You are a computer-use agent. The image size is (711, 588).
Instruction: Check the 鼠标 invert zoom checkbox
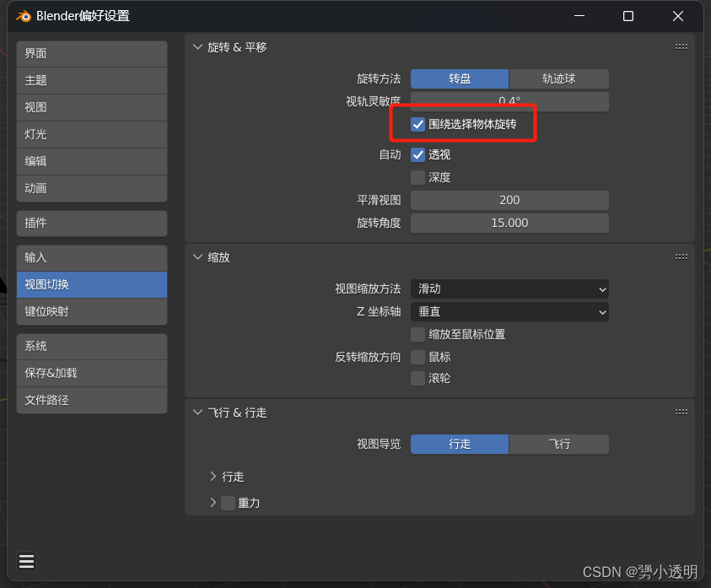pos(417,357)
